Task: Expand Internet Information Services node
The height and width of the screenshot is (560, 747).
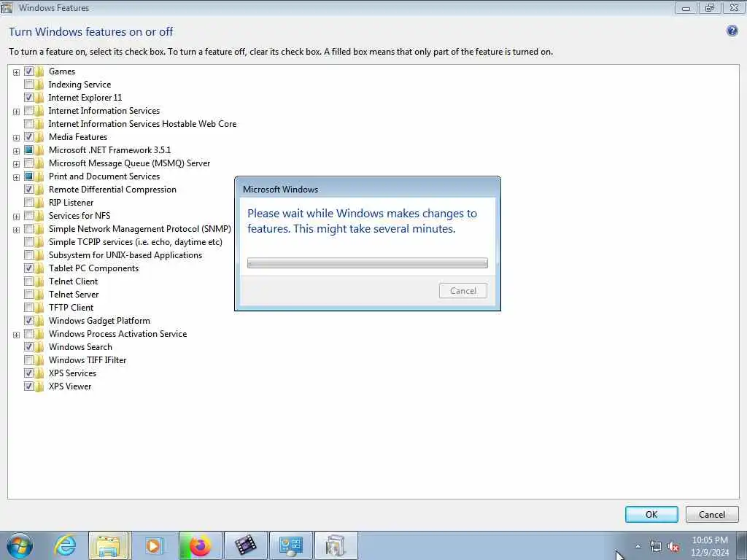Action: [x=16, y=112]
